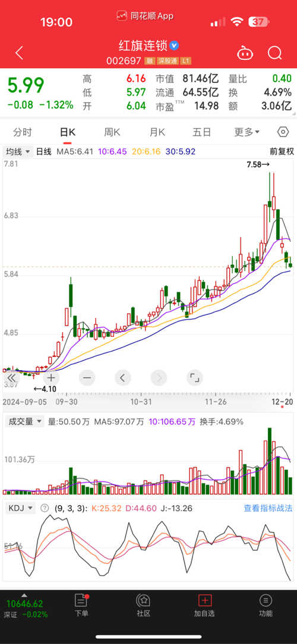Tap the 7.58 high marker

pyautogui.click(x=258, y=165)
